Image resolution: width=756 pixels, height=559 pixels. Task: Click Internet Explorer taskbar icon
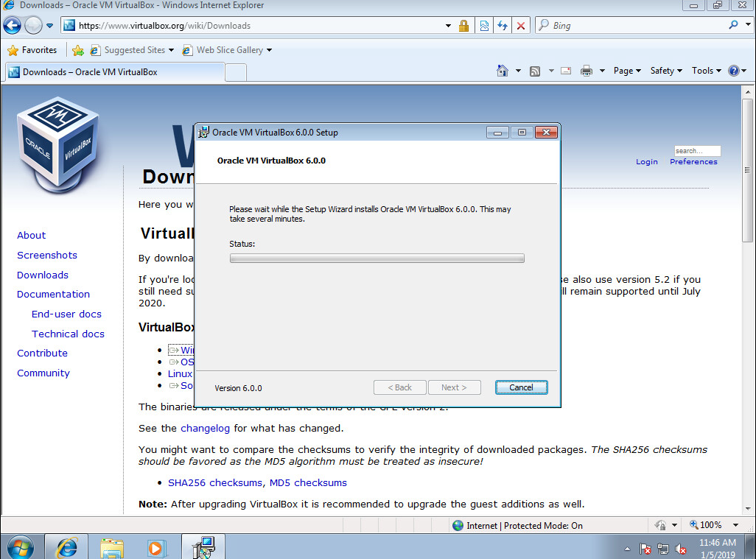click(66, 547)
